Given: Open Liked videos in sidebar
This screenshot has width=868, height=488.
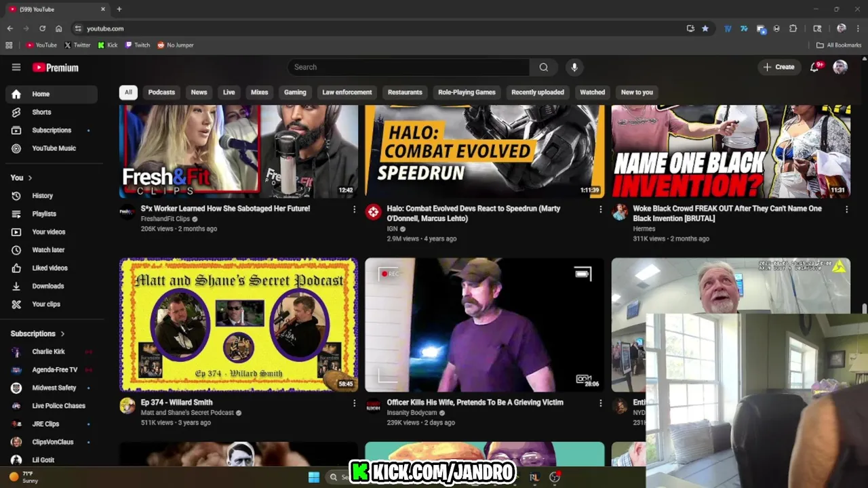Looking at the screenshot, I should pos(52,268).
